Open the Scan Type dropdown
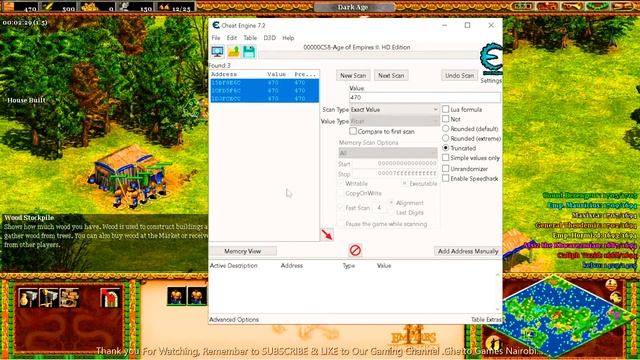 click(394, 109)
